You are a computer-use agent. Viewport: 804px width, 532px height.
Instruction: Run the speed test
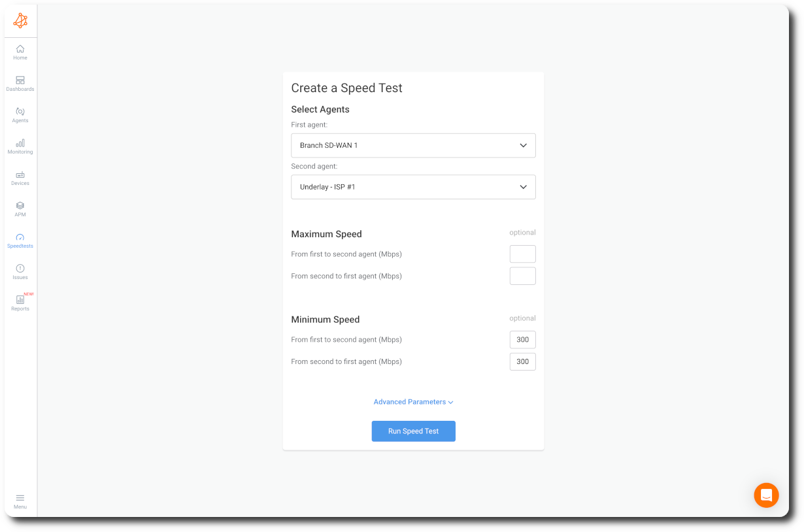(413, 431)
